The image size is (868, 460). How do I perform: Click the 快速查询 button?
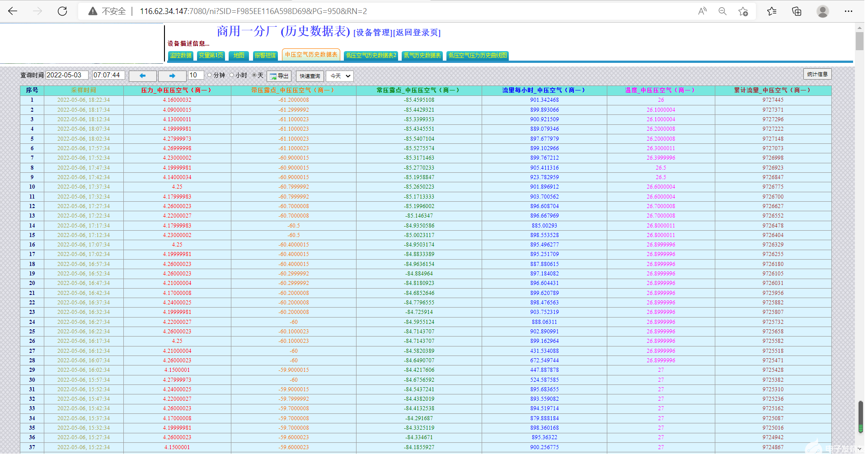pyautogui.click(x=310, y=76)
